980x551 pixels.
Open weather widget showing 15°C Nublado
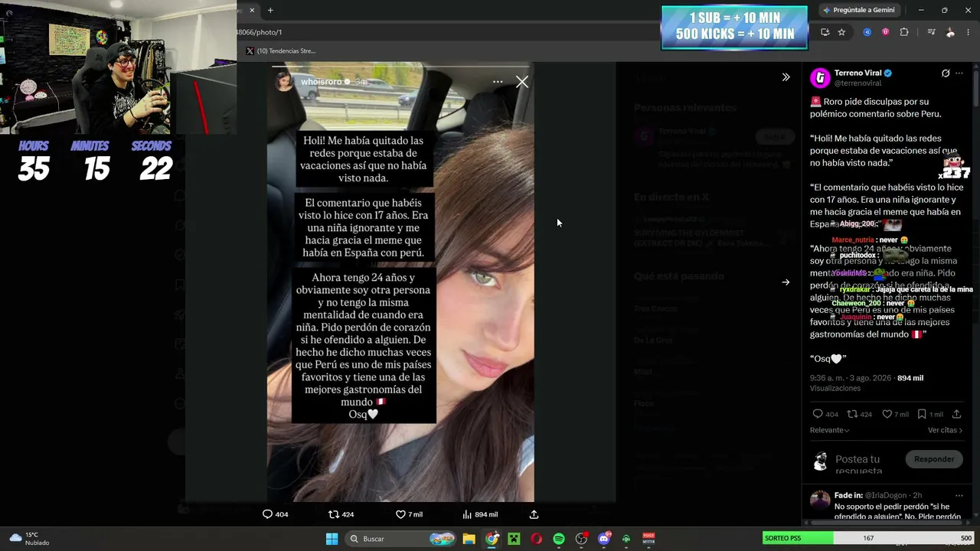click(30, 539)
